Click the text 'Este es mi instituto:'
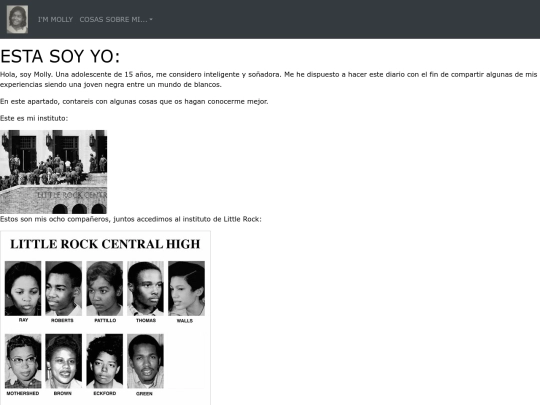The width and height of the screenshot is (540, 405). [x=34, y=118]
